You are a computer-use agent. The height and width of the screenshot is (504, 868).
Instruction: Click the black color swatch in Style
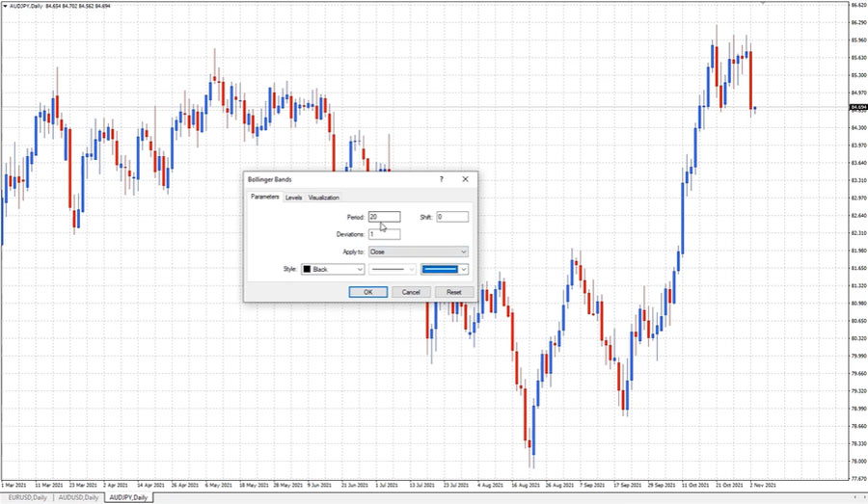[x=308, y=270]
